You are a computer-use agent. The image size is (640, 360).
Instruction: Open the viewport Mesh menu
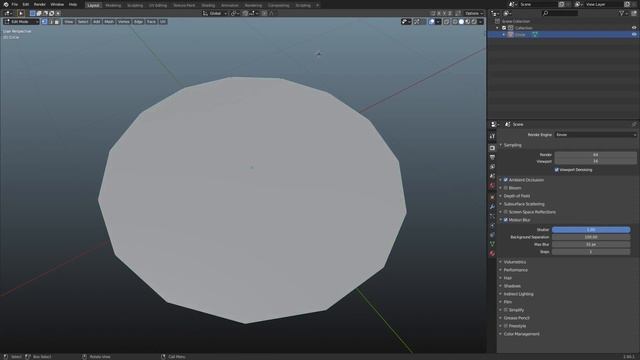point(109,22)
